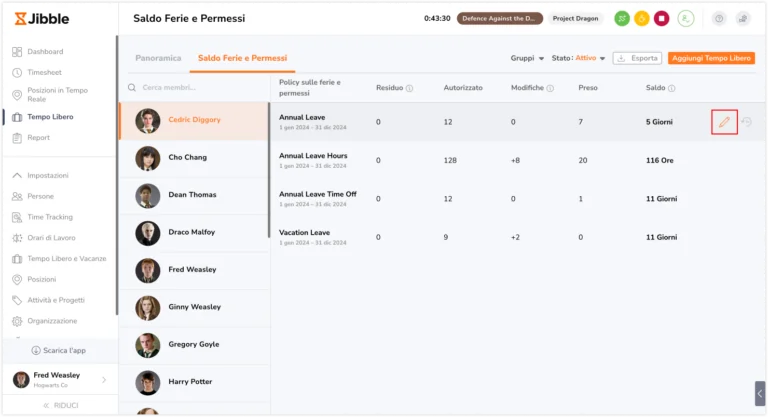Click Cho Chang's avatar photo
The width and height of the screenshot is (768, 417).
[x=147, y=158]
